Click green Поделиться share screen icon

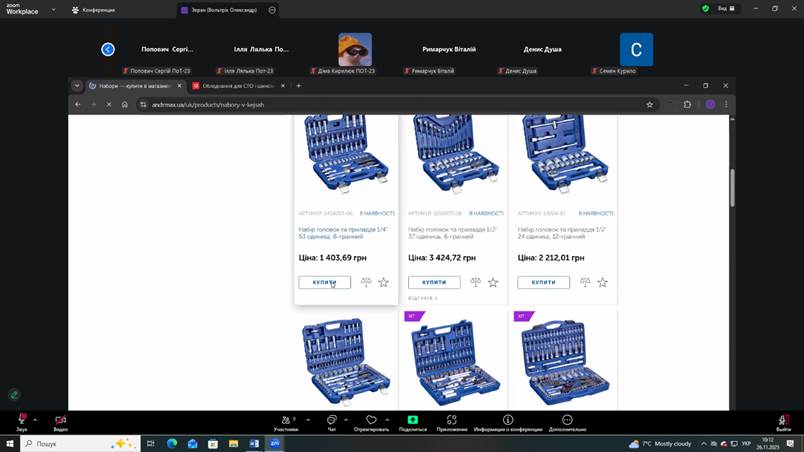coord(412,421)
